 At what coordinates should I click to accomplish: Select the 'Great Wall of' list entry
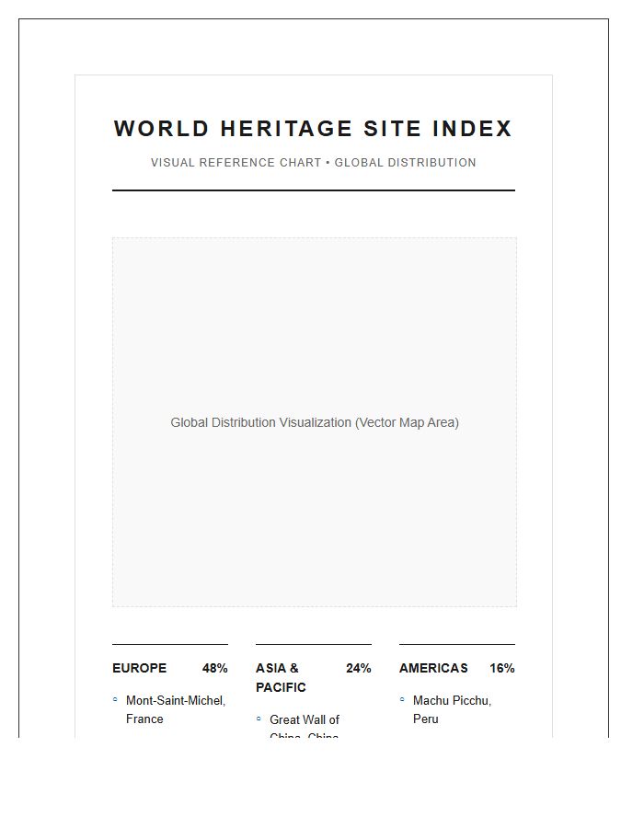click(x=305, y=719)
